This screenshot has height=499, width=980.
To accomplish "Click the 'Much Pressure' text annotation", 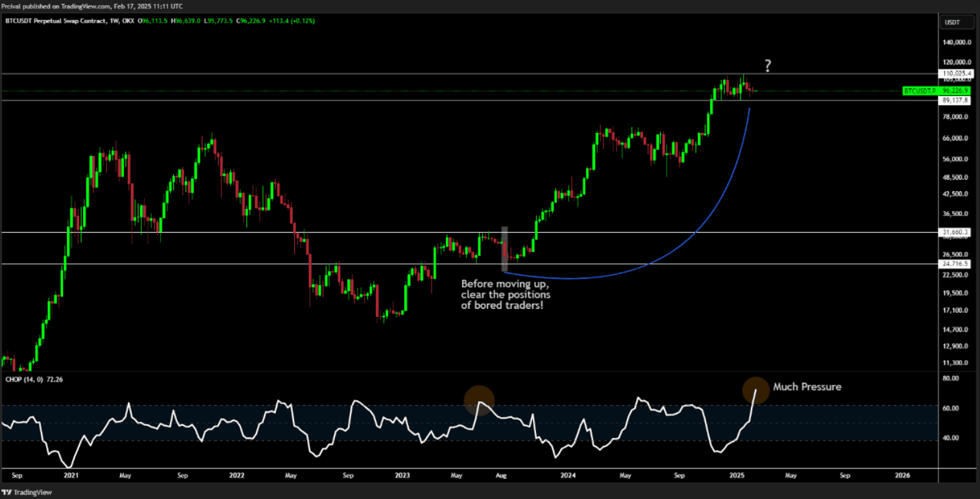I will click(807, 387).
